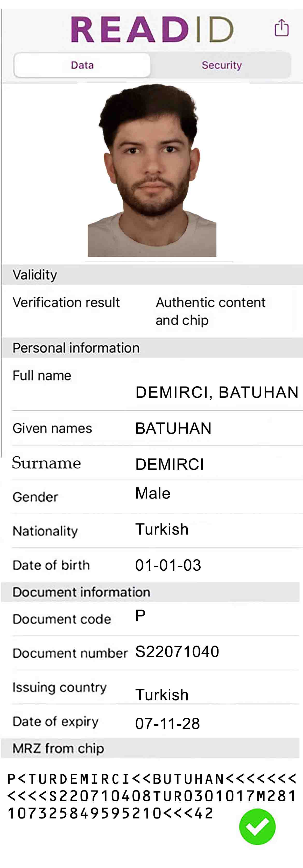
Task: Tap the green checkmark icon
Action: (257, 827)
